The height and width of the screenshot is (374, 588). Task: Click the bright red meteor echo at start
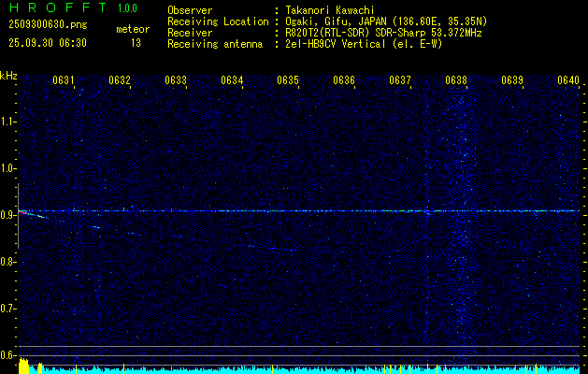pos(23,212)
